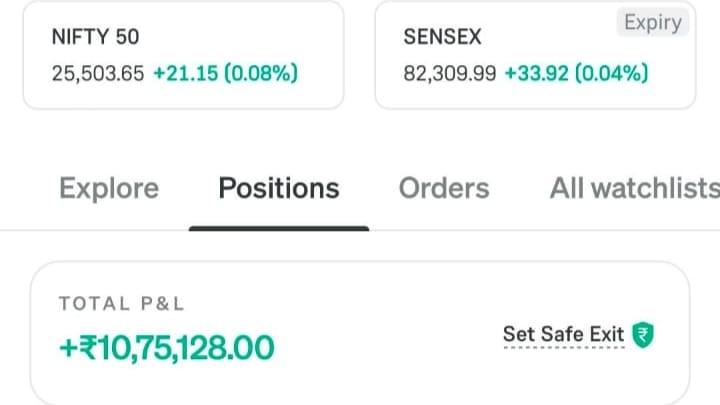Go to All watchlists tab

pos(635,188)
